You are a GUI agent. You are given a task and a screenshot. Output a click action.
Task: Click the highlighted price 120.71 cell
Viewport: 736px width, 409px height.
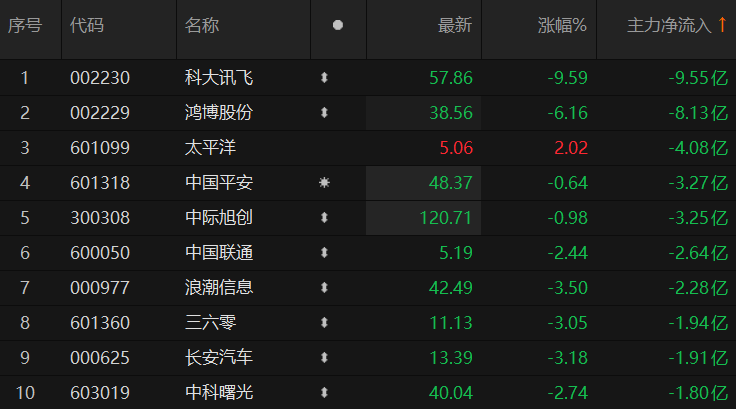[x=444, y=218]
